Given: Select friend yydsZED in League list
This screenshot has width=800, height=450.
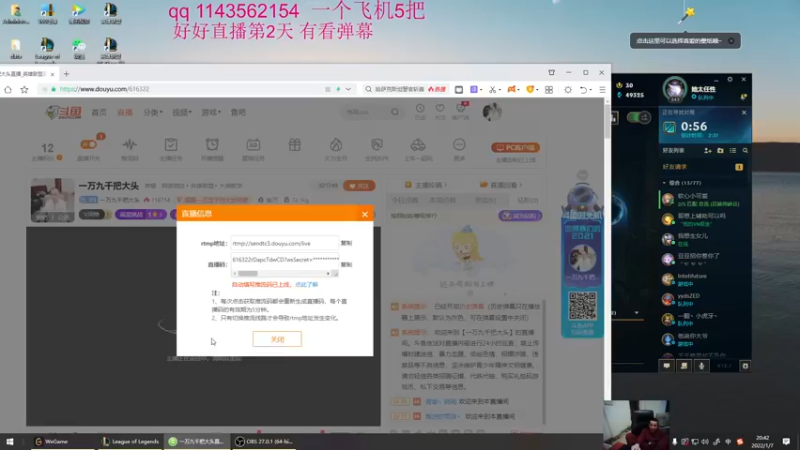Looking at the screenshot, I should (x=704, y=299).
